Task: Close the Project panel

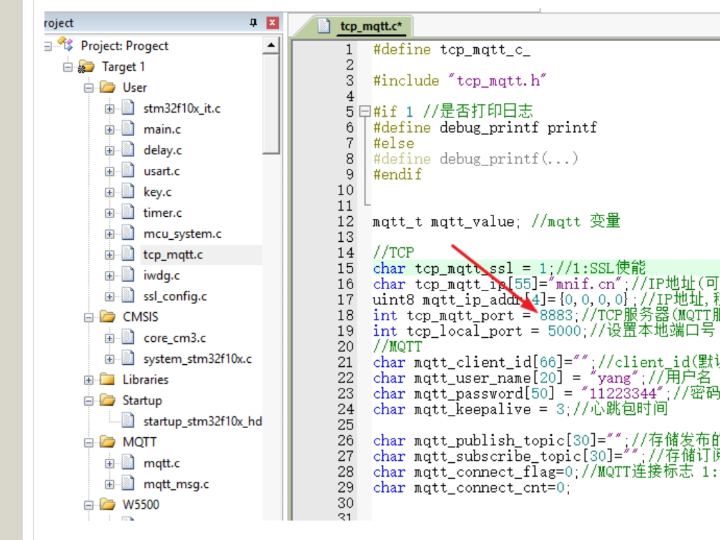Action: coord(272,22)
